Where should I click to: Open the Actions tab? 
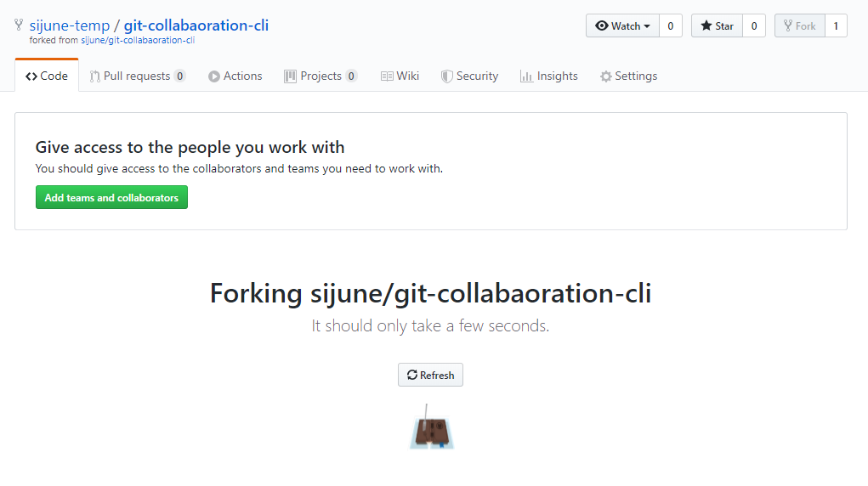[x=235, y=76]
